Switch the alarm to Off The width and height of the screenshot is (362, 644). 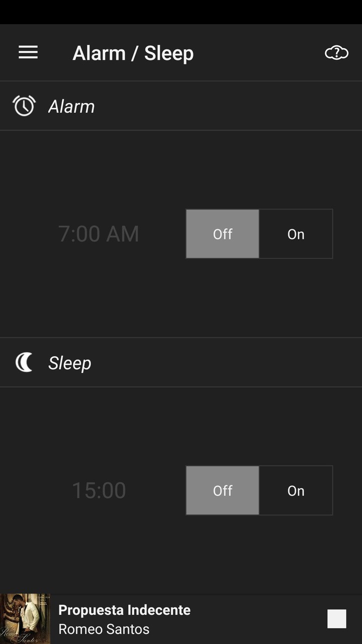pos(222,234)
